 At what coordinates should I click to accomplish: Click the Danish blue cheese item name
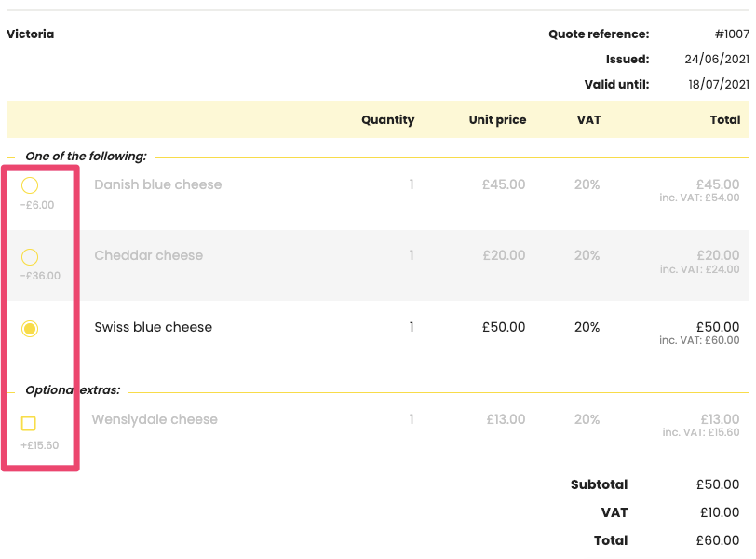coord(158,184)
